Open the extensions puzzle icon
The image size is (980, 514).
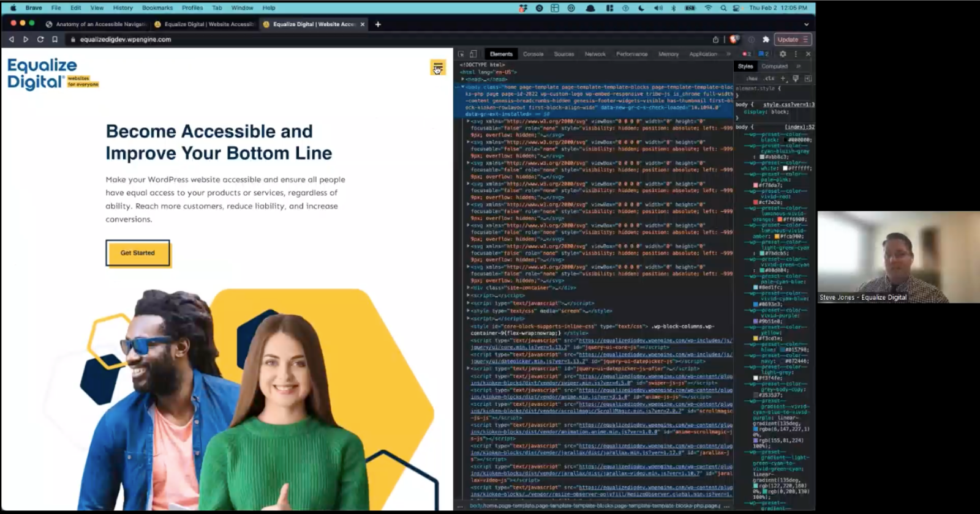pos(766,39)
